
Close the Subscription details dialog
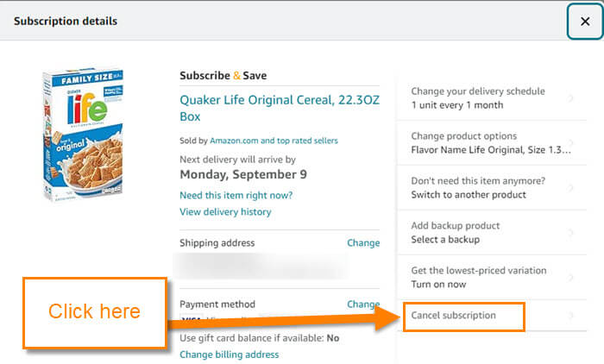click(585, 22)
